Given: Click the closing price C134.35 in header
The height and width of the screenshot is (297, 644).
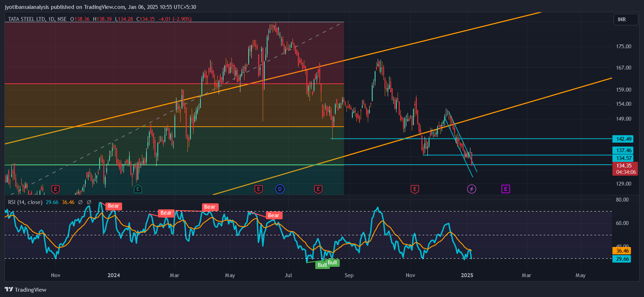Looking at the screenshot, I should 146,19.
